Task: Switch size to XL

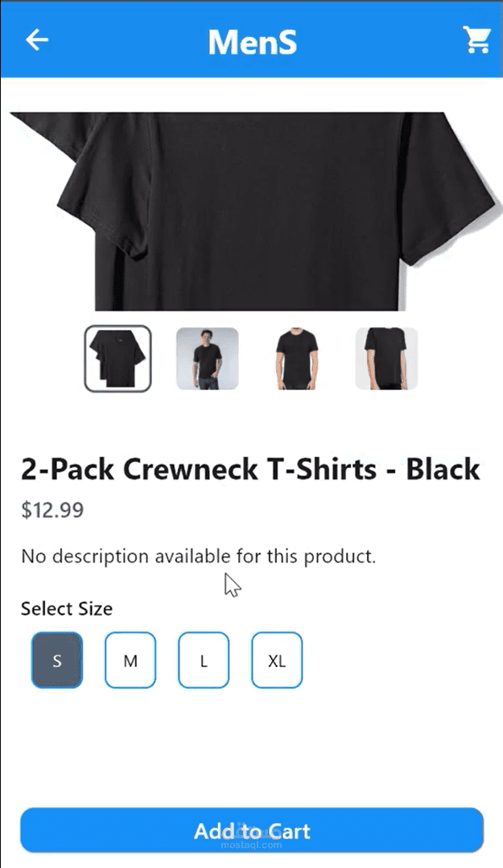Action: click(x=277, y=660)
